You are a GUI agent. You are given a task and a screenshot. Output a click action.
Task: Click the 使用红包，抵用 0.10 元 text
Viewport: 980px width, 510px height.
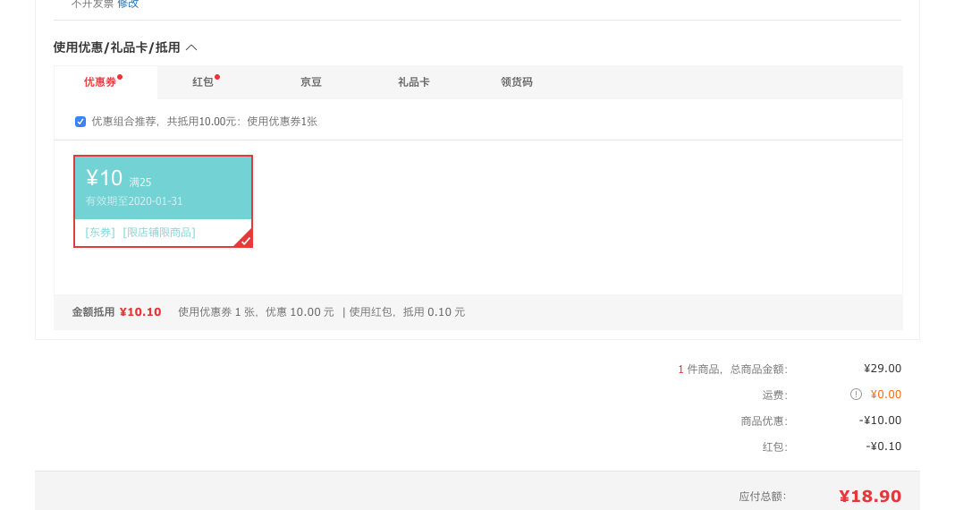point(407,312)
